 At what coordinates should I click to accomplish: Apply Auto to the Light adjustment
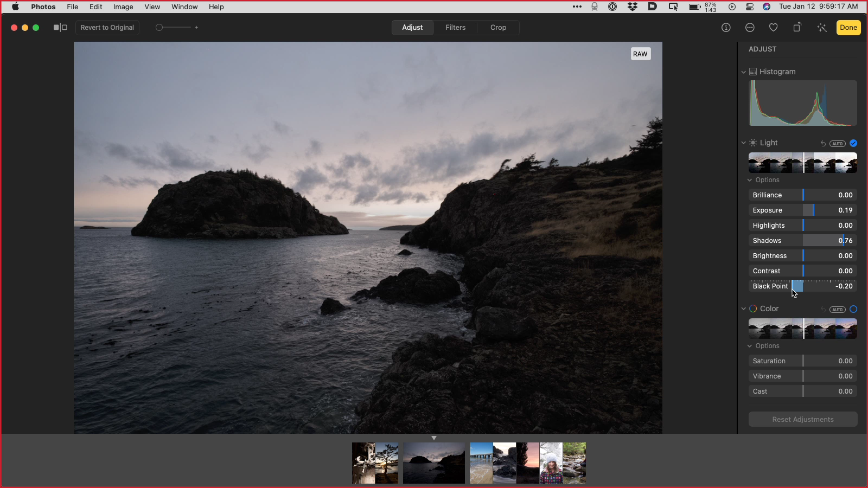tap(838, 144)
